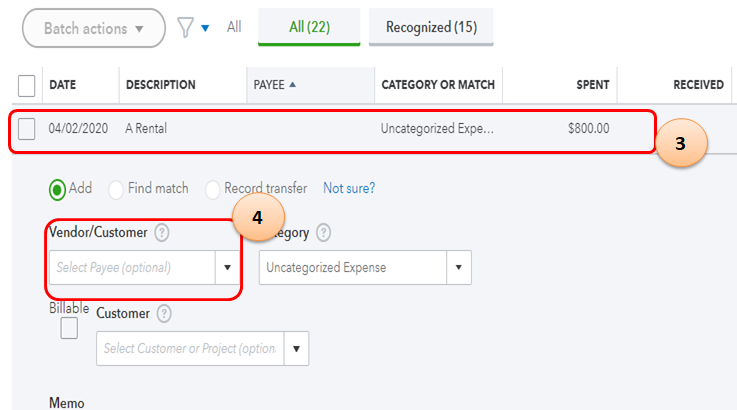Expand the Customer or Project dropdown
This screenshot has height=410, width=737.
(296, 349)
